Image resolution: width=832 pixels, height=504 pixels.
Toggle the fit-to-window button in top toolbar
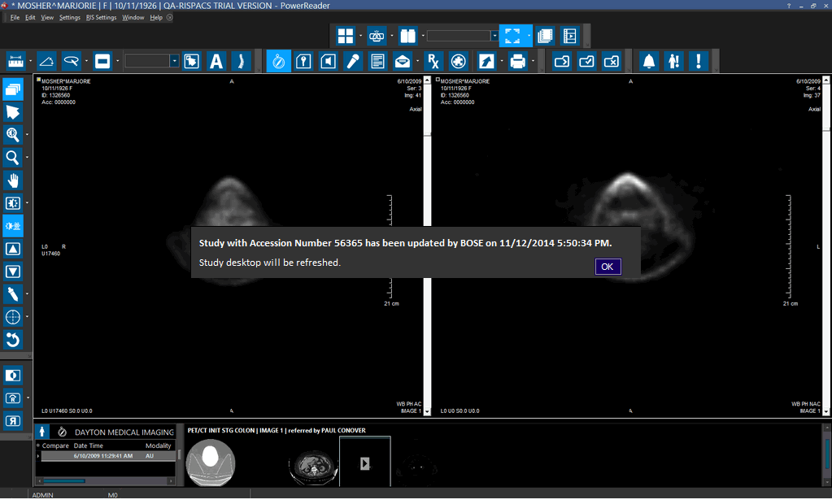(512, 36)
